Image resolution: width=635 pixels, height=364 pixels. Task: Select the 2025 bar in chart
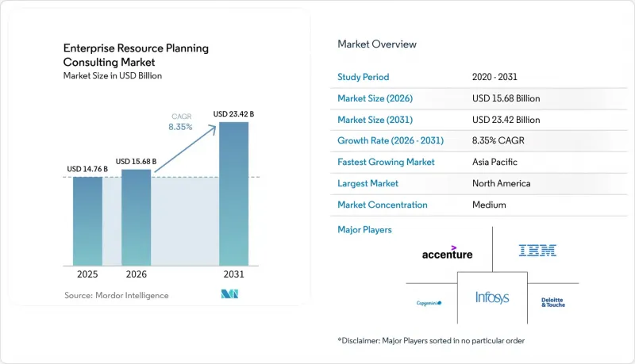pyautogui.click(x=87, y=221)
